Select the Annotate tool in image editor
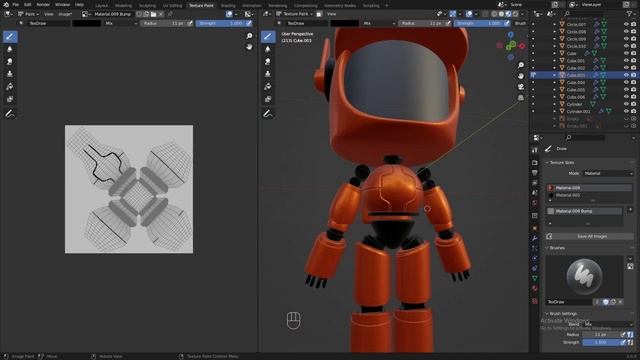Viewport: 640px width, 360px height. point(10,114)
